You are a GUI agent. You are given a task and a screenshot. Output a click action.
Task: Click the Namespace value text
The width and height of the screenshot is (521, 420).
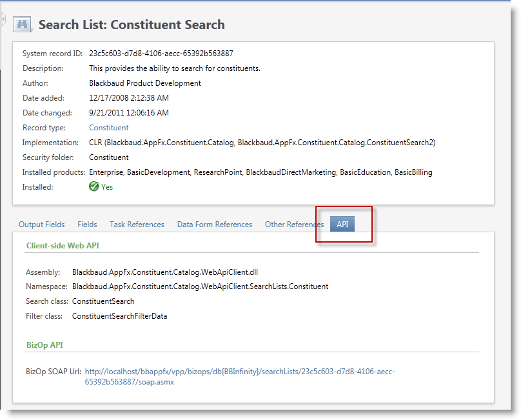200,286
